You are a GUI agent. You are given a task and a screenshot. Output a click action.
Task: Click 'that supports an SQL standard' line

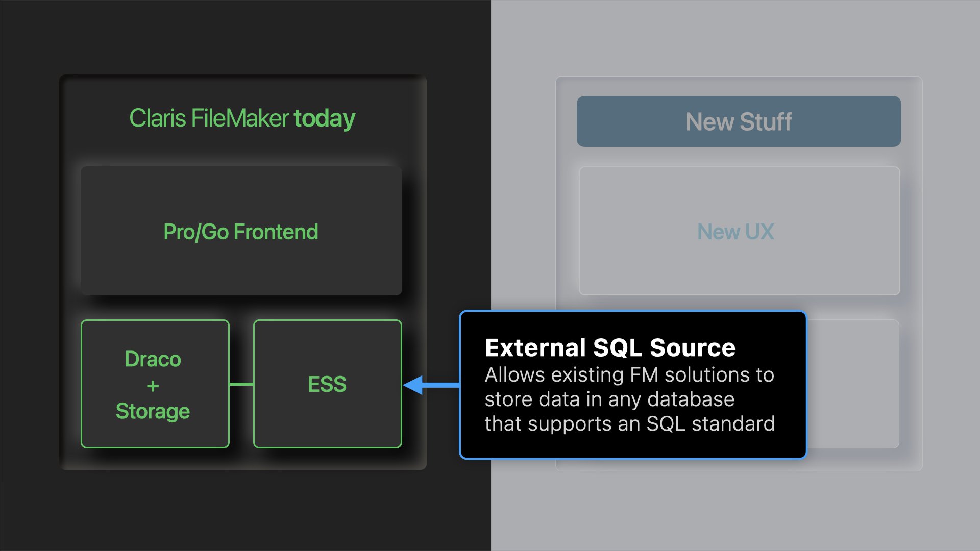pos(630,424)
